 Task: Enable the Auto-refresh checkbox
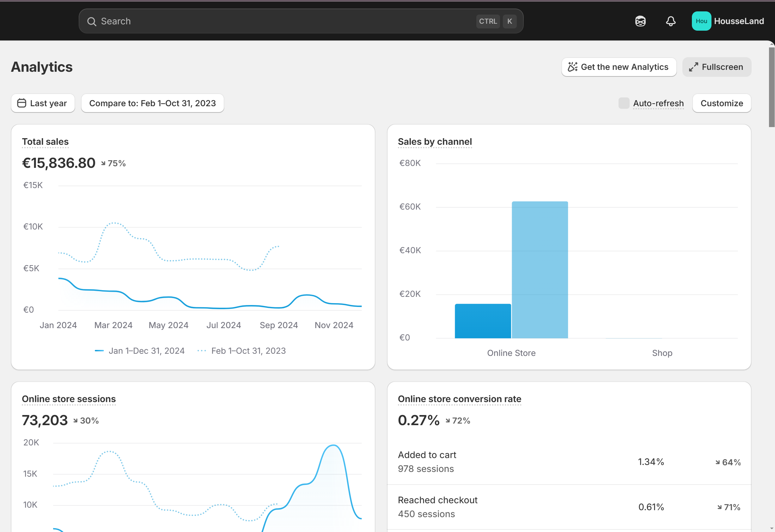pyautogui.click(x=624, y=103)
